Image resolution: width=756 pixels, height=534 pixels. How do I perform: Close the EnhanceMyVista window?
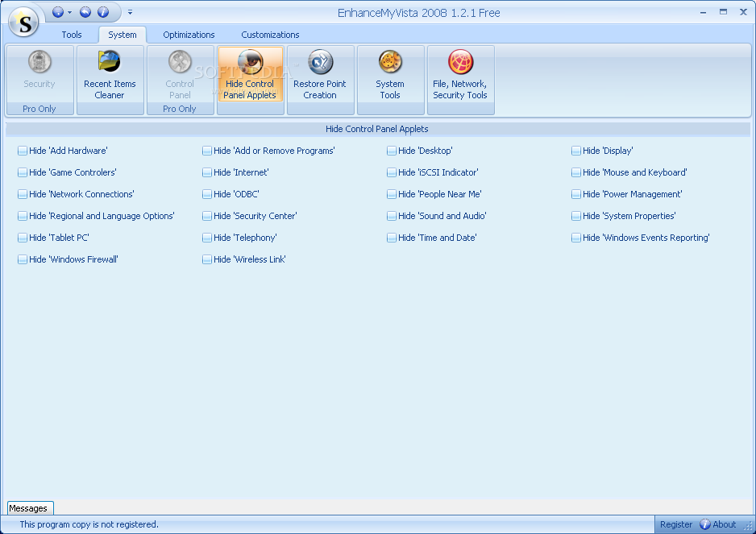click(743, 12)
